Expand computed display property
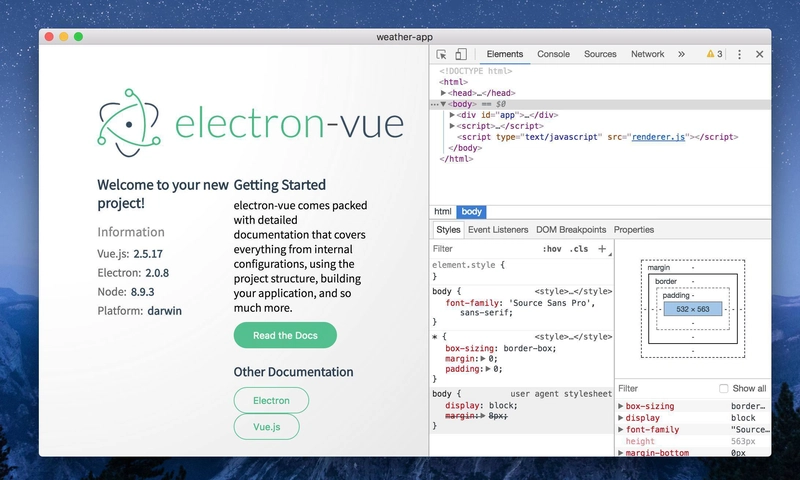Image resolution: width=800 pixels, height=480 pixels. tap(620, 418)
